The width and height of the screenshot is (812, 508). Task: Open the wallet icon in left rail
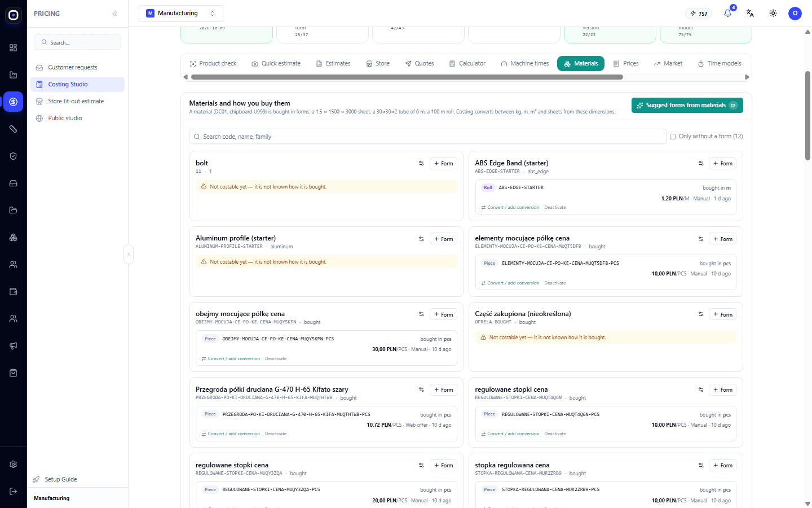click(x=14, y=292)
